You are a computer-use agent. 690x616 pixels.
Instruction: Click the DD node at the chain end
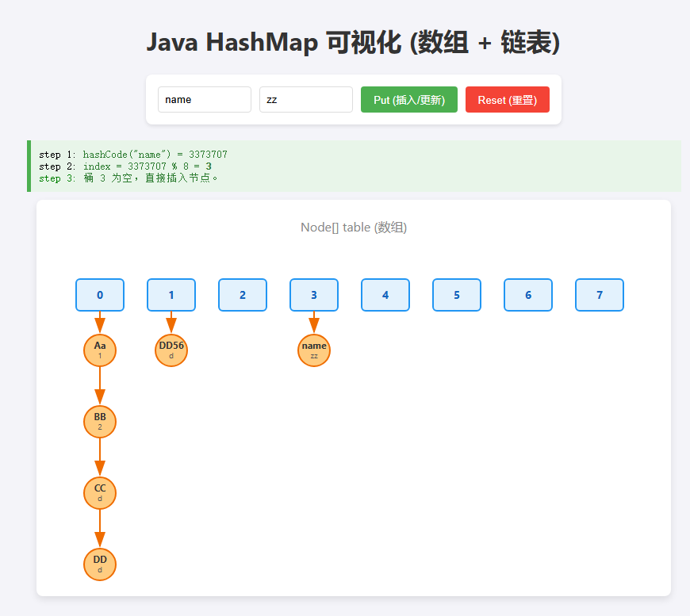(x=100, y=564)
